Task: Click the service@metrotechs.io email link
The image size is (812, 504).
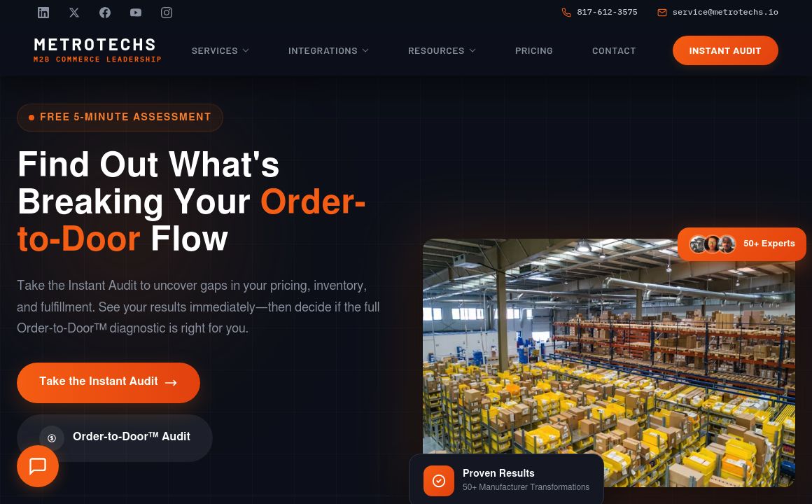Action: coord(725,12)
